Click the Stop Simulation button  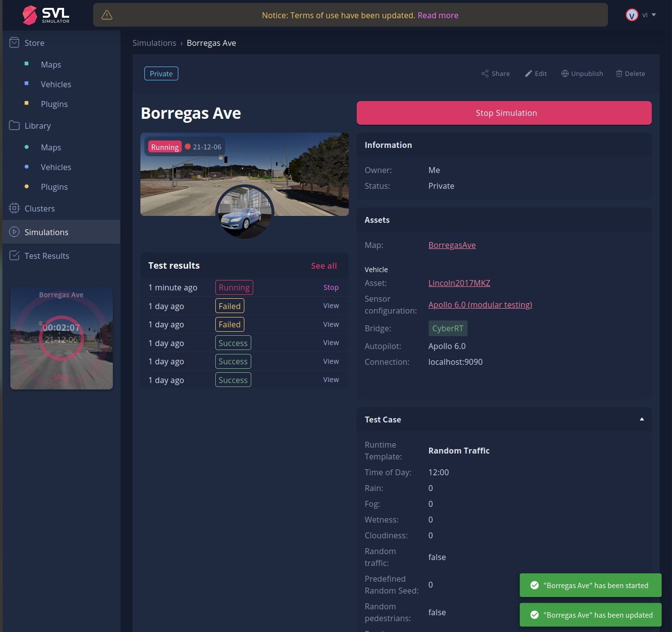pos(504,113)
